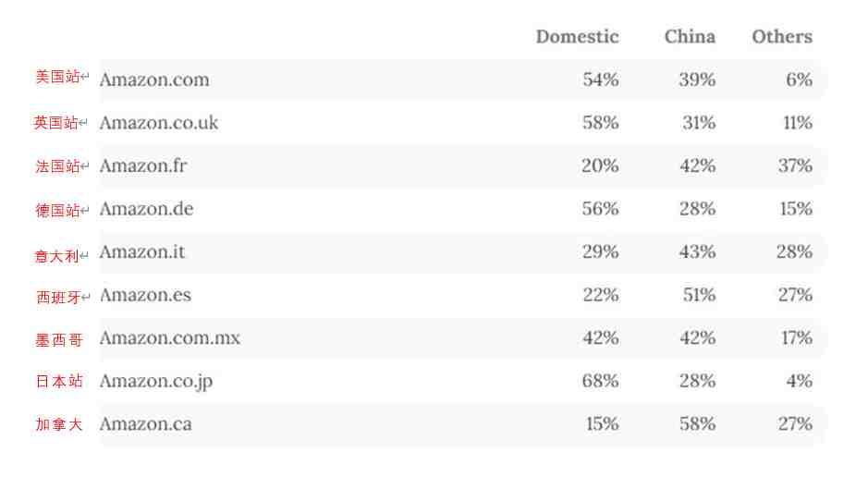The width and height of the screenshot is (868, 477).
Task: Click the red 墨西哥 annotation
Action: (x=59, y=340)
